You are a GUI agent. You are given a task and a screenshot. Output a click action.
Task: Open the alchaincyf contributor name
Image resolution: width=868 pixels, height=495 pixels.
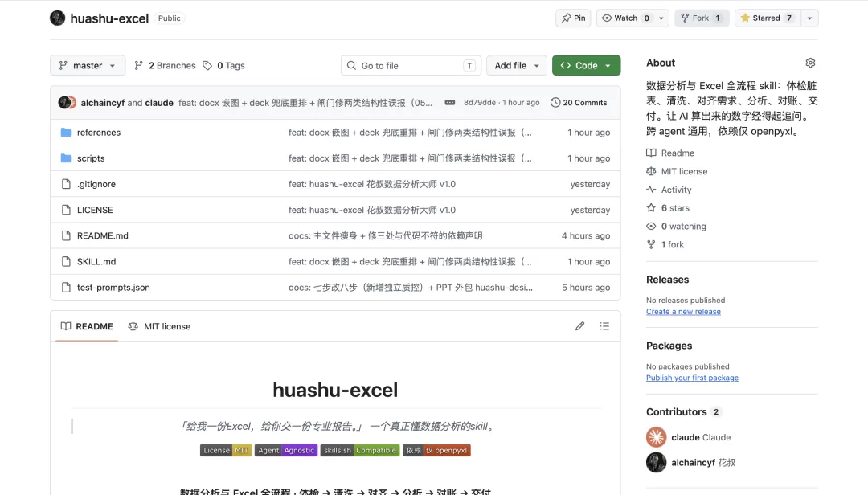pos(703,462)
